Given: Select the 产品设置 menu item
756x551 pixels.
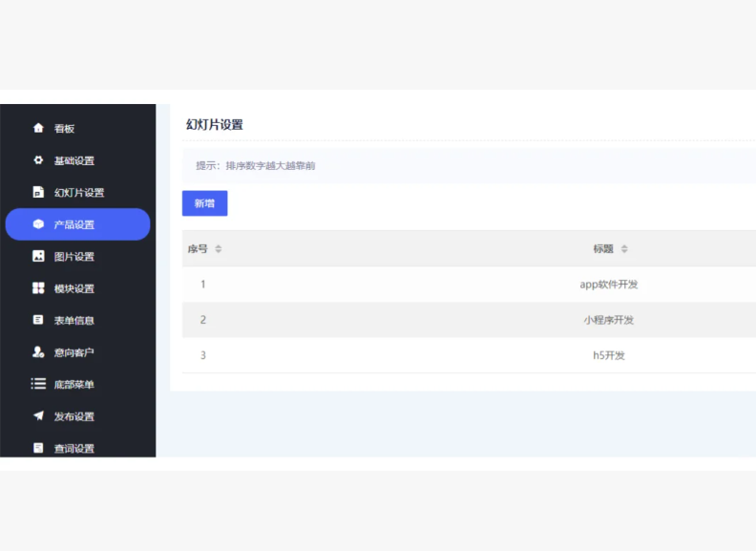Looking at the screenshot, I should [77, 224].
